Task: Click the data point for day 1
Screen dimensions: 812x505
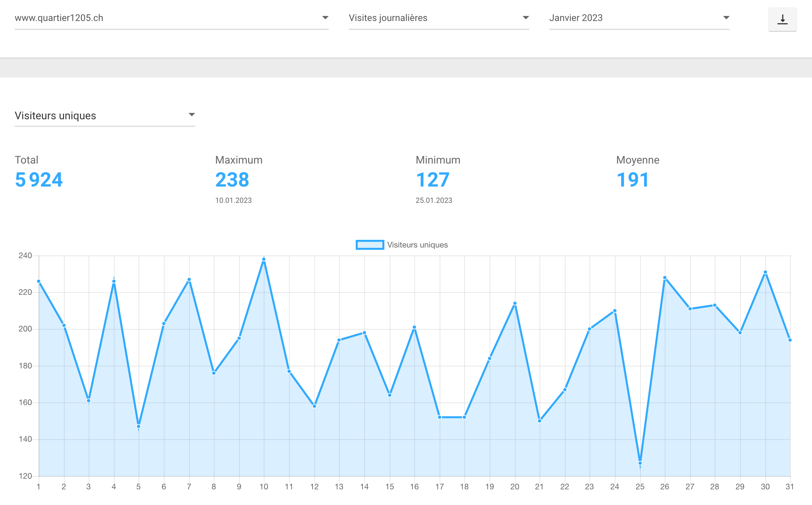Action: tap(39, 281)
